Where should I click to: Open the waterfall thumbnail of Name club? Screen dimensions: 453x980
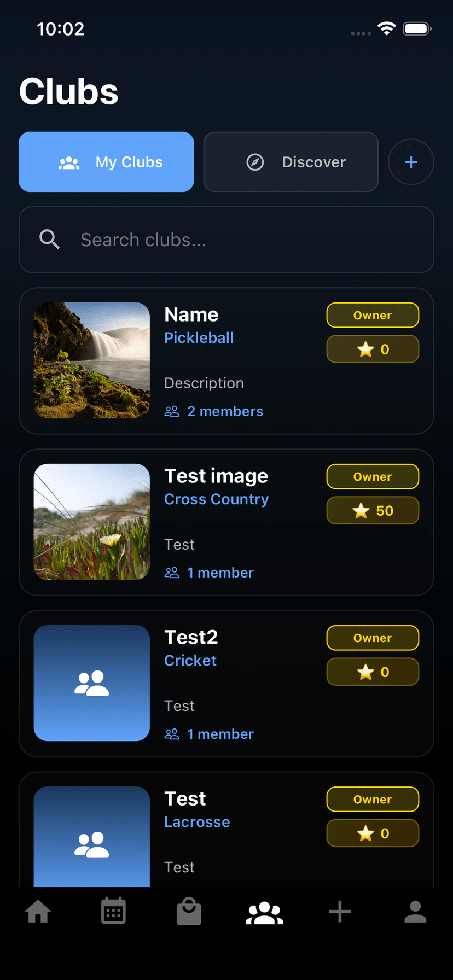click(92, 360)
